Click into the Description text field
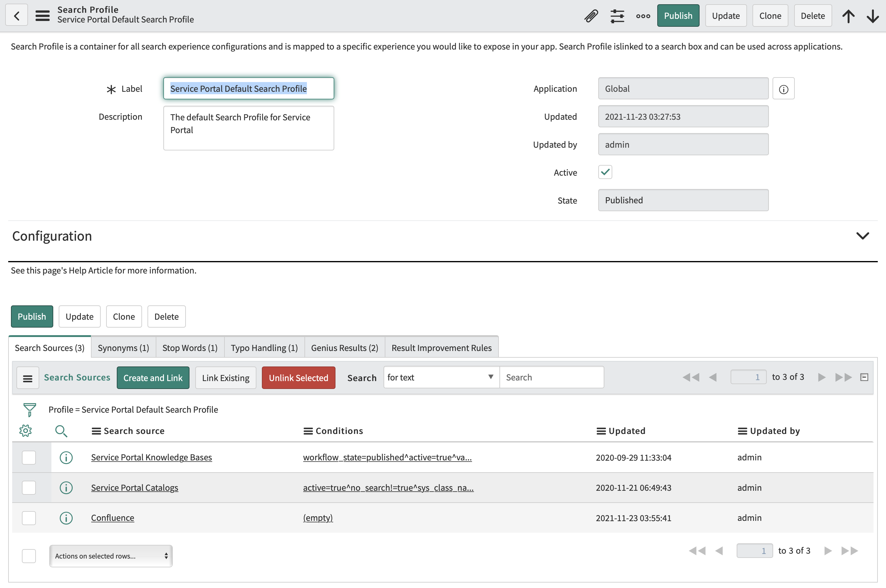The width and height of the screenshot is (886, 588). pyautogui.click(x=248, y=128)
